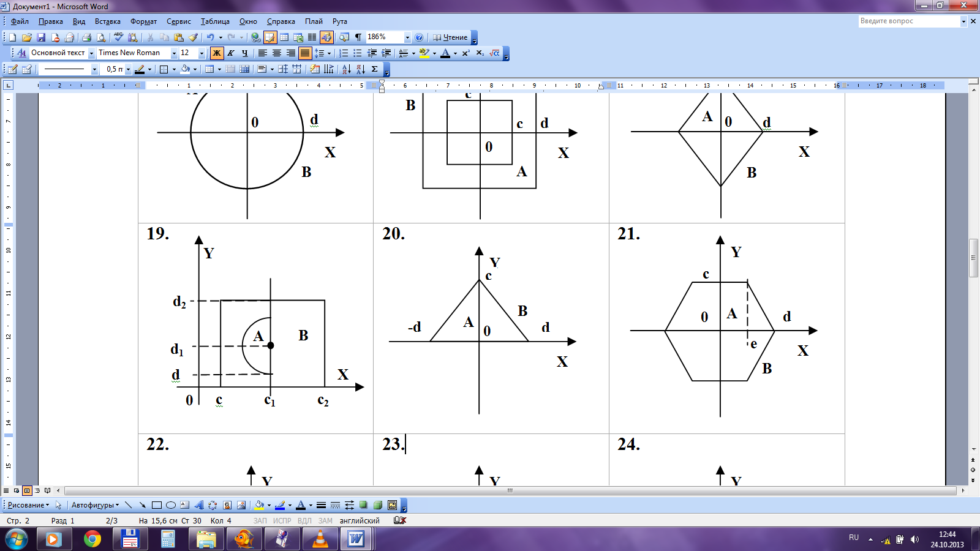Choose the Arrow drawing tool

(x=142, y=505)
